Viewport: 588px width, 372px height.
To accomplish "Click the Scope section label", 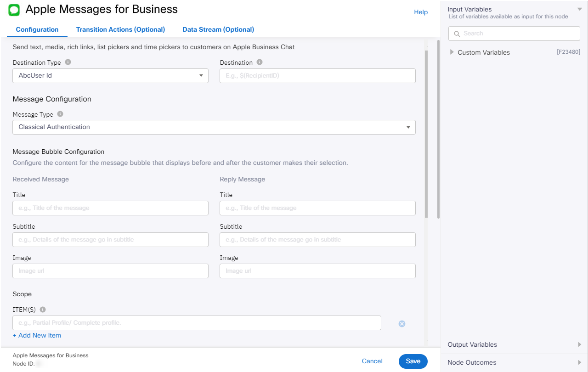I will [22, 294].
